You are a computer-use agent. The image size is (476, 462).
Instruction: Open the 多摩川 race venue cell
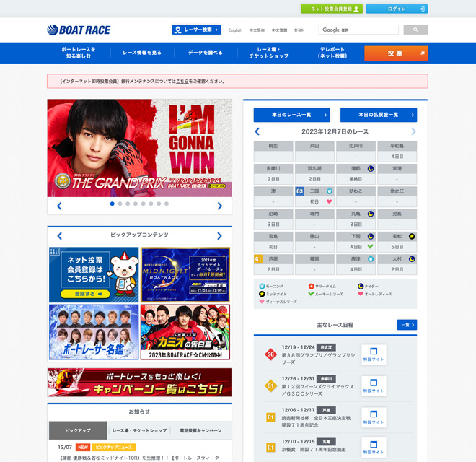[273, 174]
